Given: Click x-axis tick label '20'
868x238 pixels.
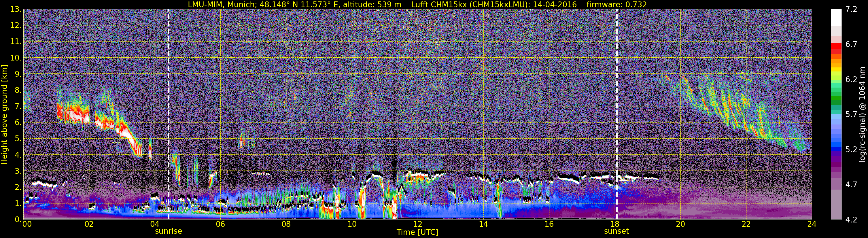Looking at the screenshot, I should (680, 224).
